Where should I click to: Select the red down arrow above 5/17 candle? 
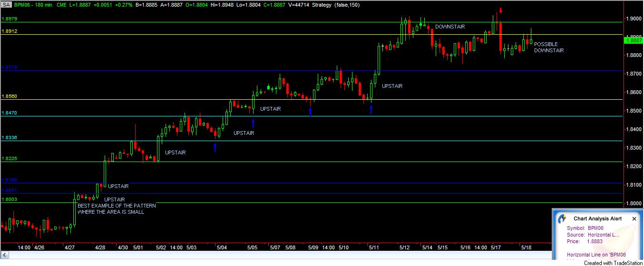pos(501,10)
